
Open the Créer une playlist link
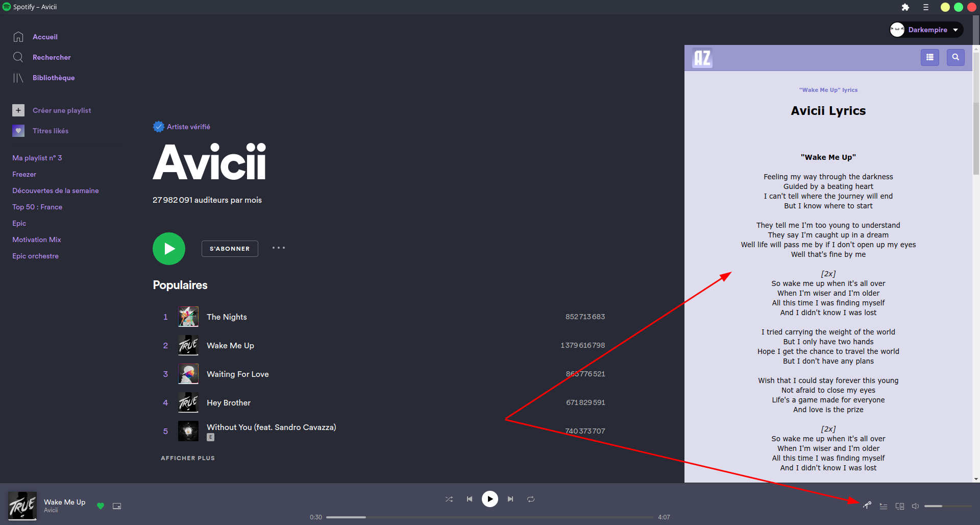coord(62,110)
